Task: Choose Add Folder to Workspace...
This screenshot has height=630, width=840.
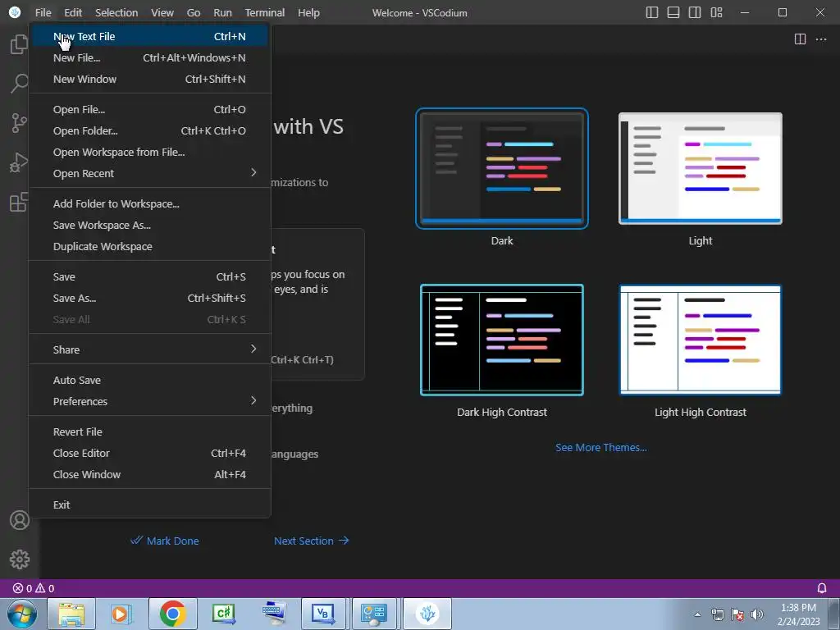Action: click(x=149, y=204)
